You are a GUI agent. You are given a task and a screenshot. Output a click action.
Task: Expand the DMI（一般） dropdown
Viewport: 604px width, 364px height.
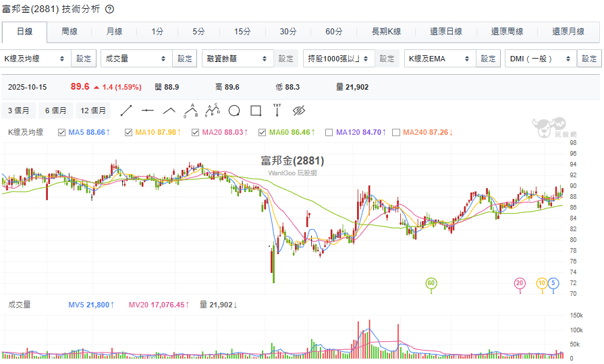(x=540, y=59)
